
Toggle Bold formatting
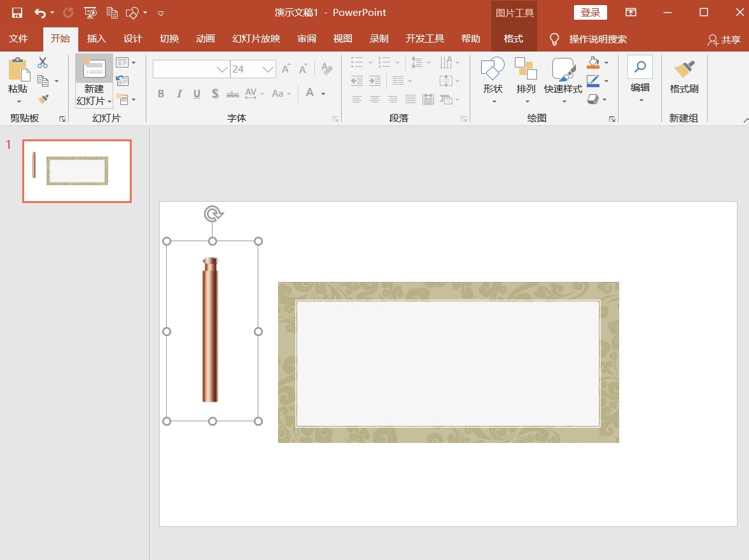[x=161, y=94]
